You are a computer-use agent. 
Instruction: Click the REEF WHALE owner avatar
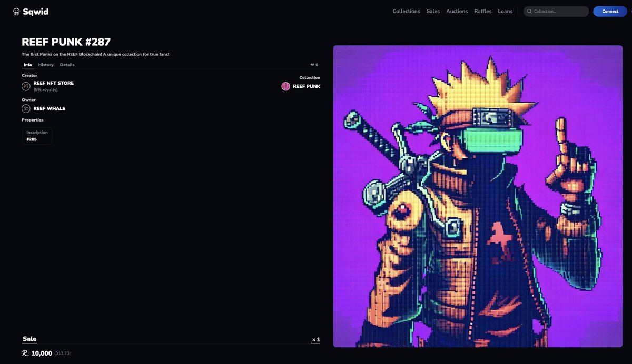pyautogui.click(x=26, y=108)
